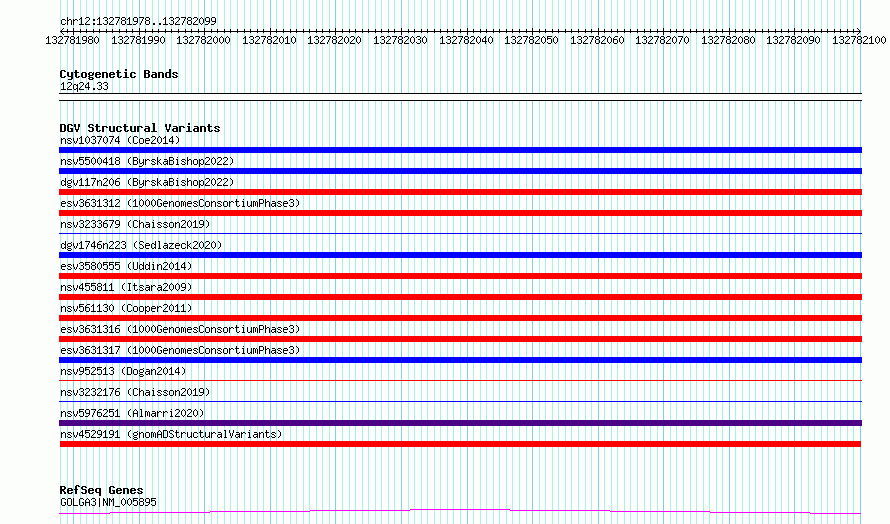
Task: Click the DGV Structural Variants track title
Action: point(140,128)
